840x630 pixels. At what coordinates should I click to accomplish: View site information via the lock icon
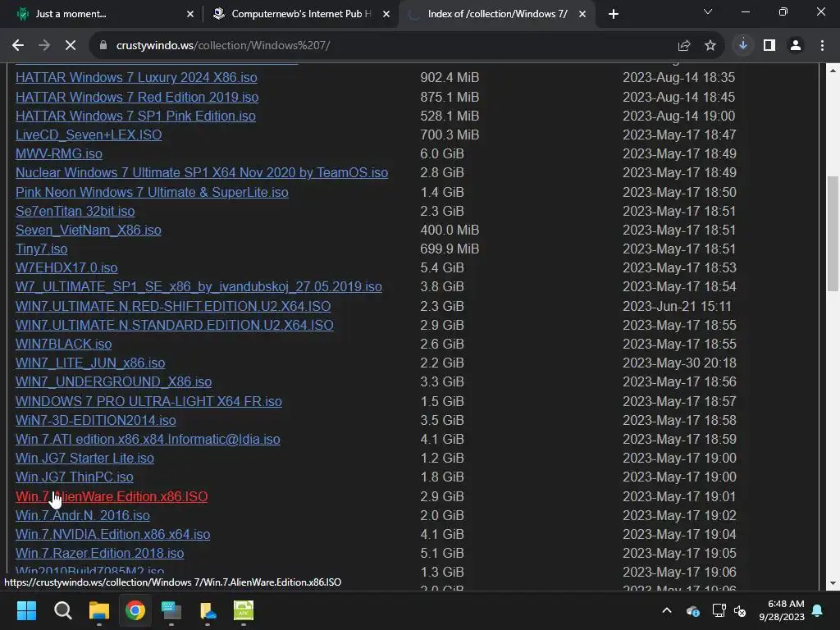coord(103,46)
